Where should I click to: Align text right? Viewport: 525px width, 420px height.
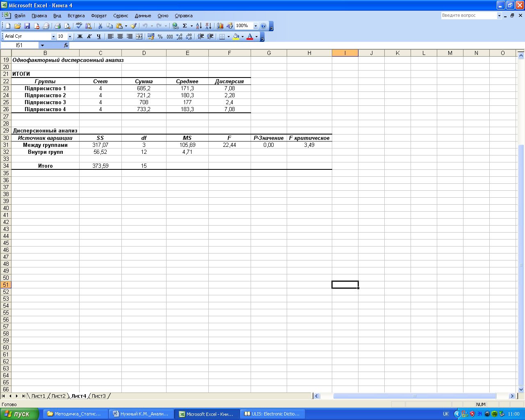tap(130, 37)
